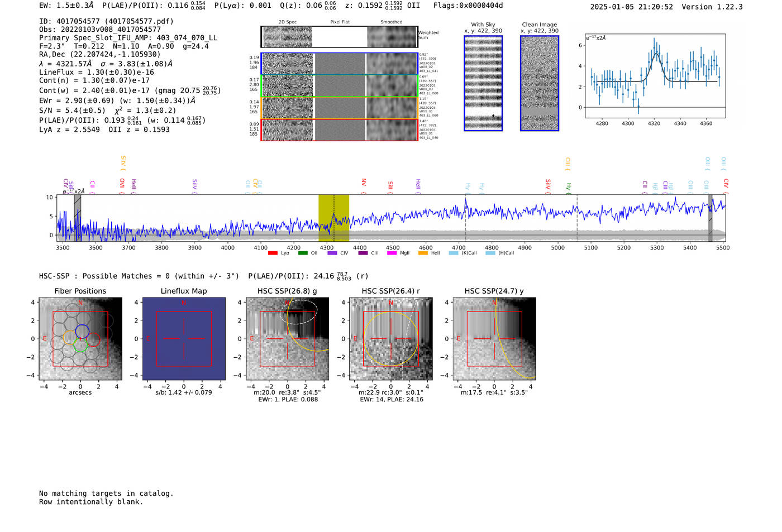This screenshot has width=782, height=532.
Task: Click "No matching targets in catalog." text
Action: 106,493
